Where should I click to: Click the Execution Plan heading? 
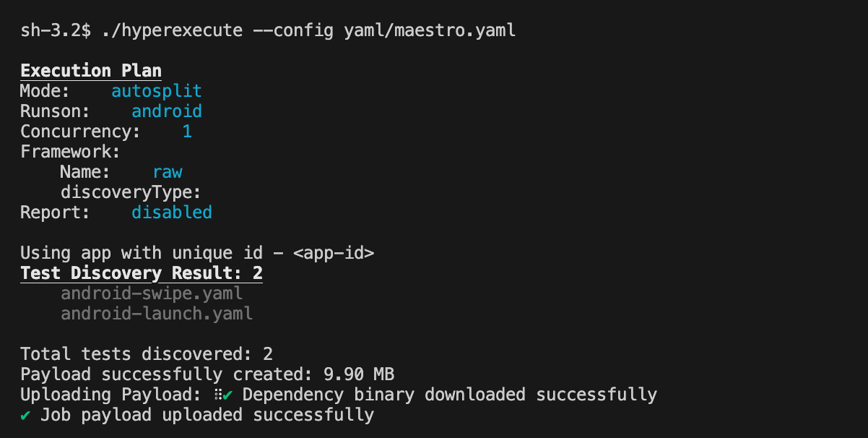(91, 71)
